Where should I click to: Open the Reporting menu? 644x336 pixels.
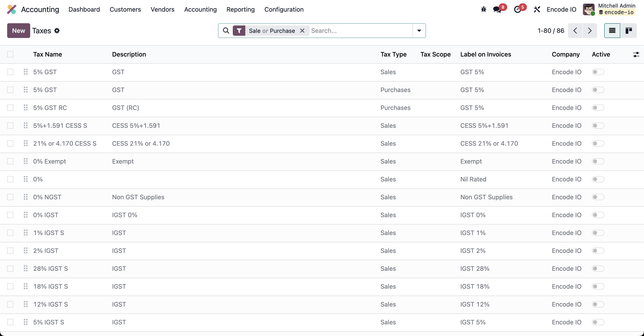[x=240, y=9]
